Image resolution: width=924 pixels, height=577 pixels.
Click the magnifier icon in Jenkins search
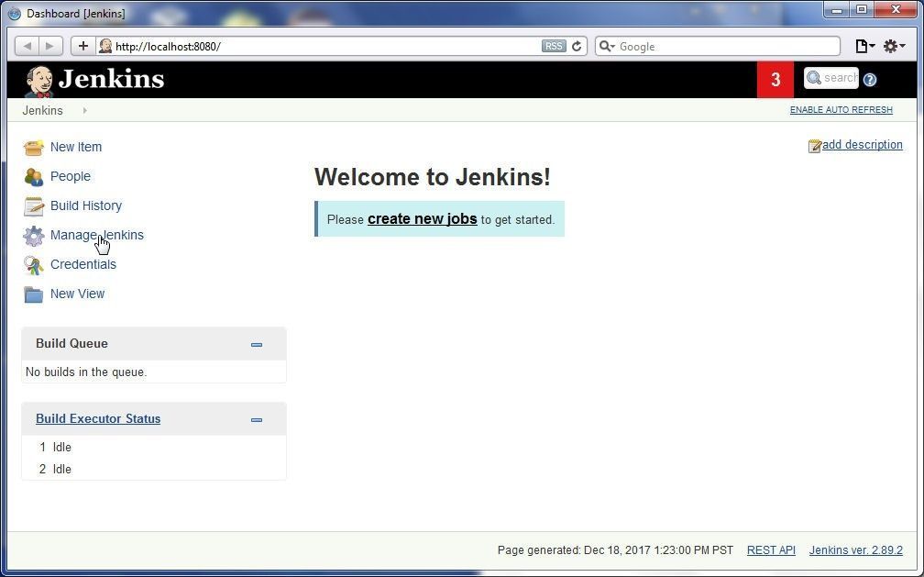[x=814, y=78]
